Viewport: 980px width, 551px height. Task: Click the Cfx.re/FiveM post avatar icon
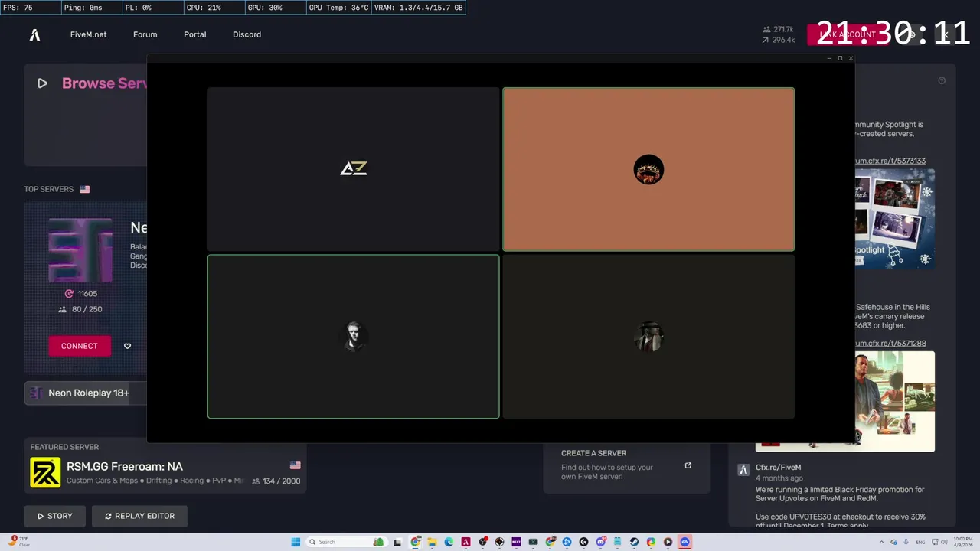743,470
